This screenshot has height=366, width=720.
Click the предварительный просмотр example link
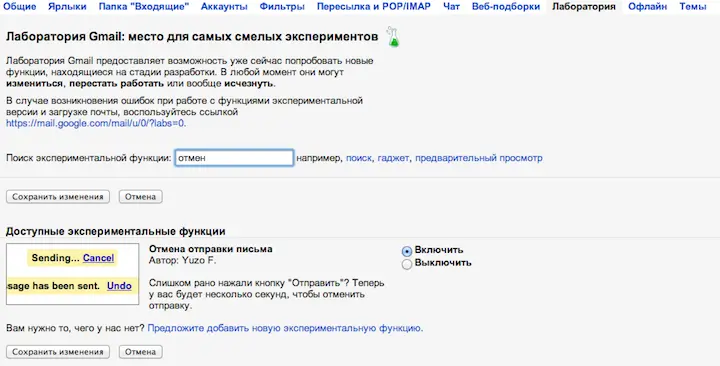[479, 158]
